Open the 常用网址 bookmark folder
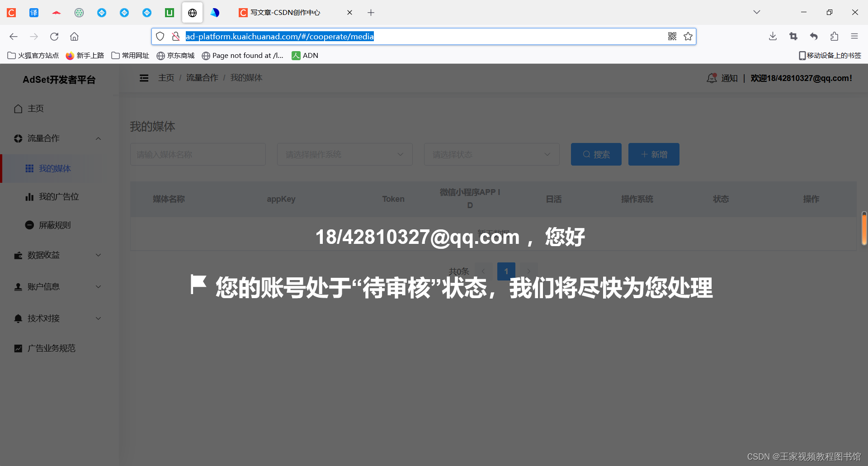This screenshot has width=868, height=466. tap(130, 56)
